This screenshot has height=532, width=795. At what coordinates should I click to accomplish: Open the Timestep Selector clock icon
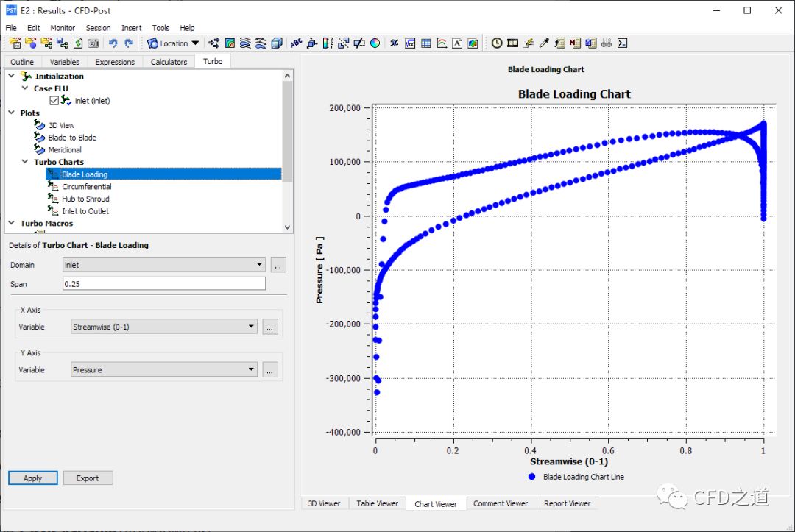[x=497, y=43]
